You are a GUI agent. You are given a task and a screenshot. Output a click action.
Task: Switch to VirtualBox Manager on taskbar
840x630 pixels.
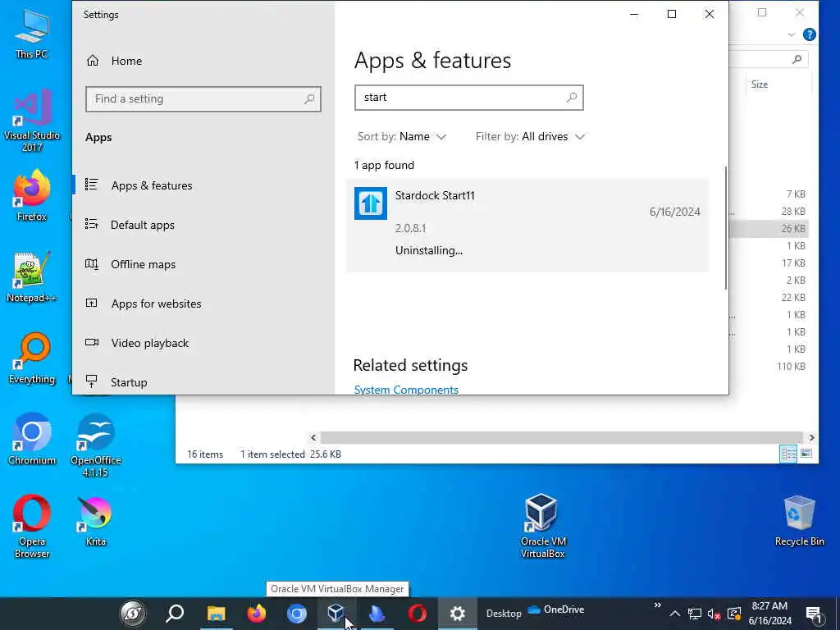click(336, 614)
